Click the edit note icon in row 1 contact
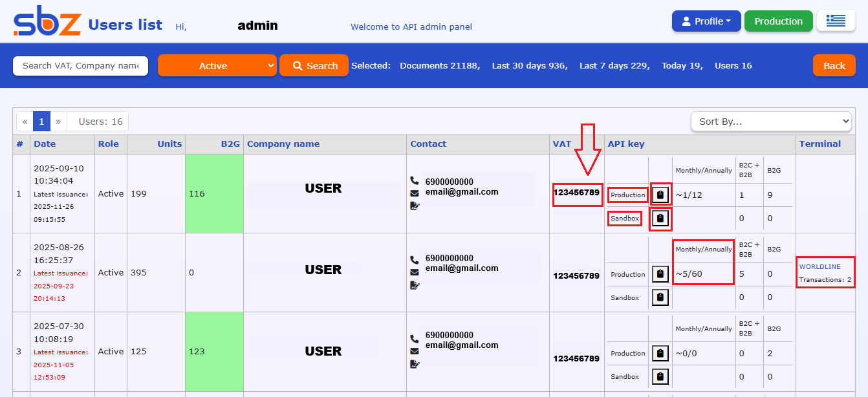The height and width of the screenshot is (397, 868). pyautogui.click(x=415, y=206)
